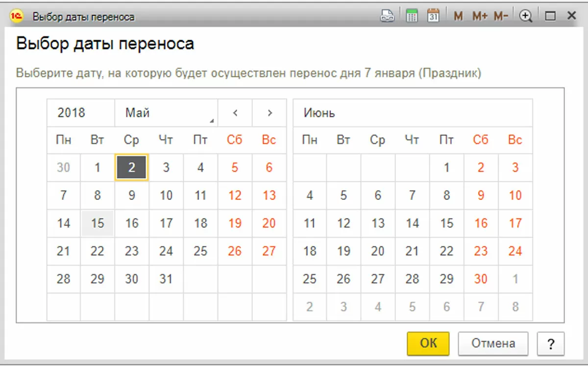588x366 pixels.
Task: Select May 1 in the calendar
Action: (98, 168)
